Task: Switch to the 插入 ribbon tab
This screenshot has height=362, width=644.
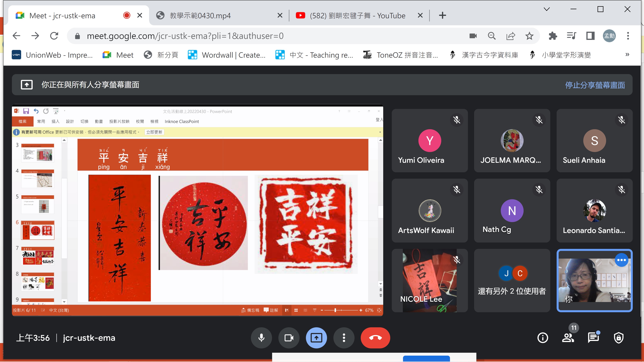Action: [x=56, y=121]
